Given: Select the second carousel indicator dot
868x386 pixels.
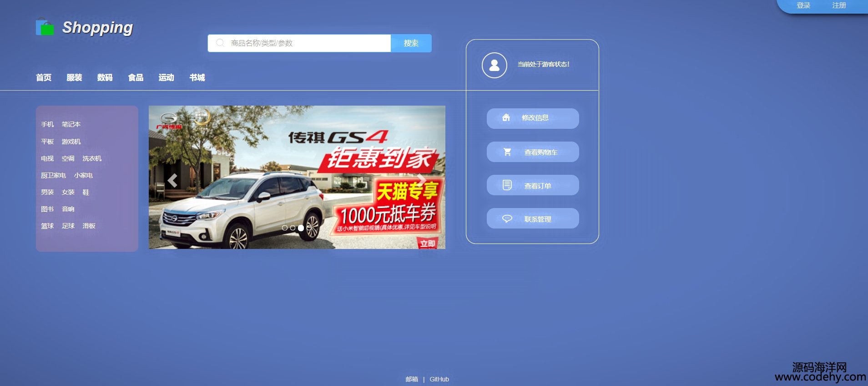Looking at the screenshot, I should pyautogui.click(x=293, y=228).
